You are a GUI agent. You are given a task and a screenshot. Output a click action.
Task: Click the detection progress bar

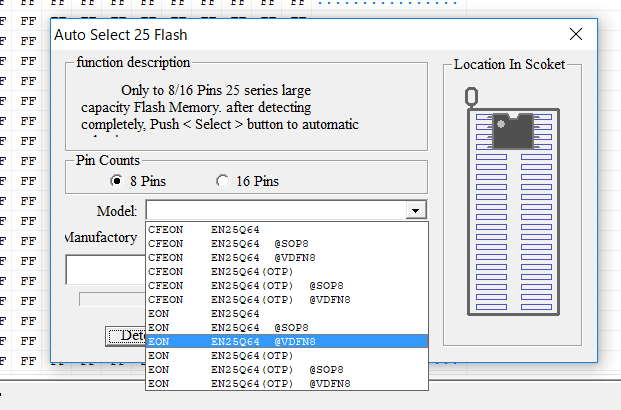pyautogui.click(x=112, y=299)
